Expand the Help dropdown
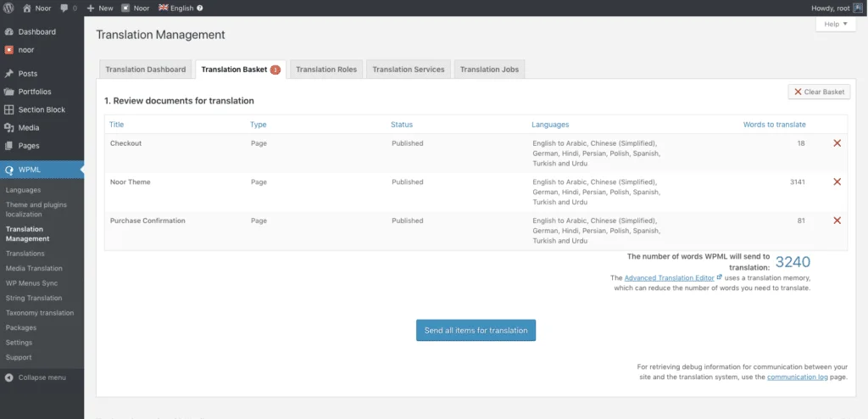The width and height of the screenshot is (868, 419). [x=836, y=24]
